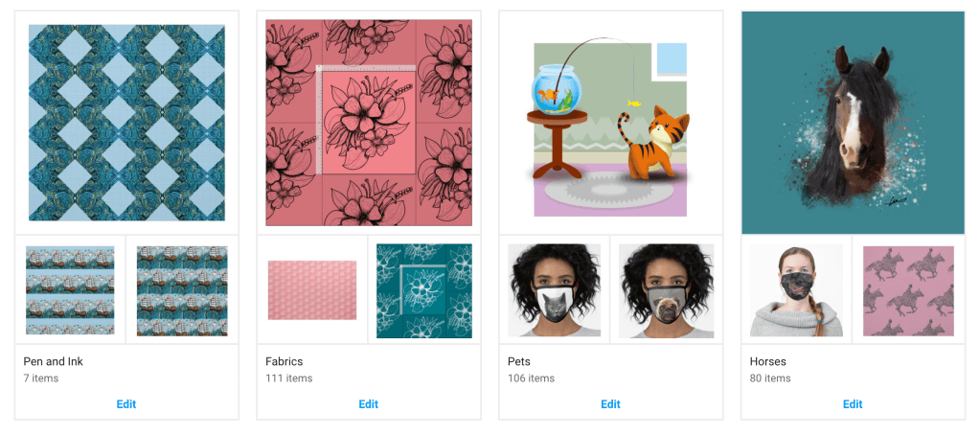This screenshot has width=980, height=436.
Task: Select the dark teal ship pattern thumbnail
Action: [x=182, y=290]
